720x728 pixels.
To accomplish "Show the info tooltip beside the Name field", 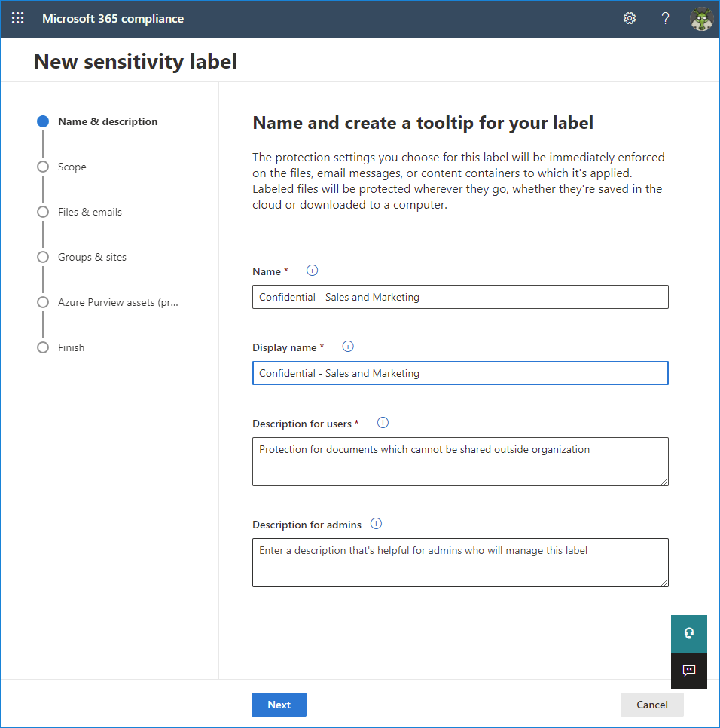I will point(312,270).
